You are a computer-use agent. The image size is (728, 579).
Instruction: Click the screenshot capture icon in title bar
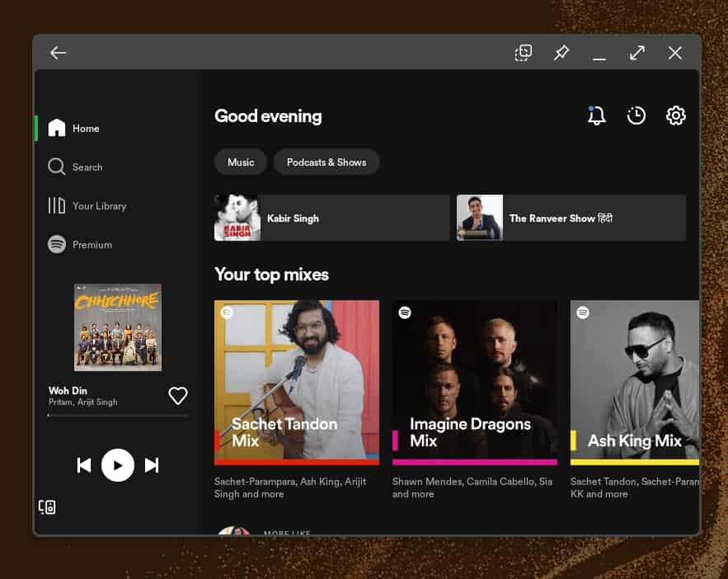(524, 53)
